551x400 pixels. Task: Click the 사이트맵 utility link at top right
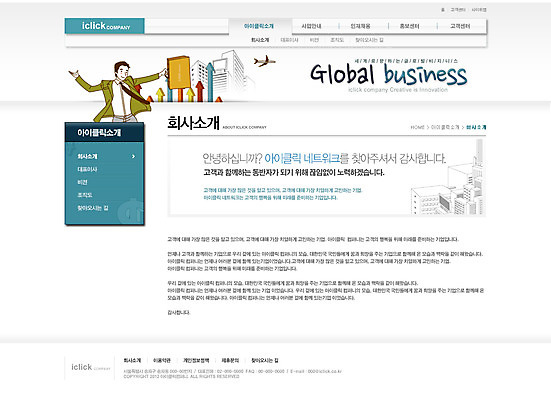click(x=479, y=10)
